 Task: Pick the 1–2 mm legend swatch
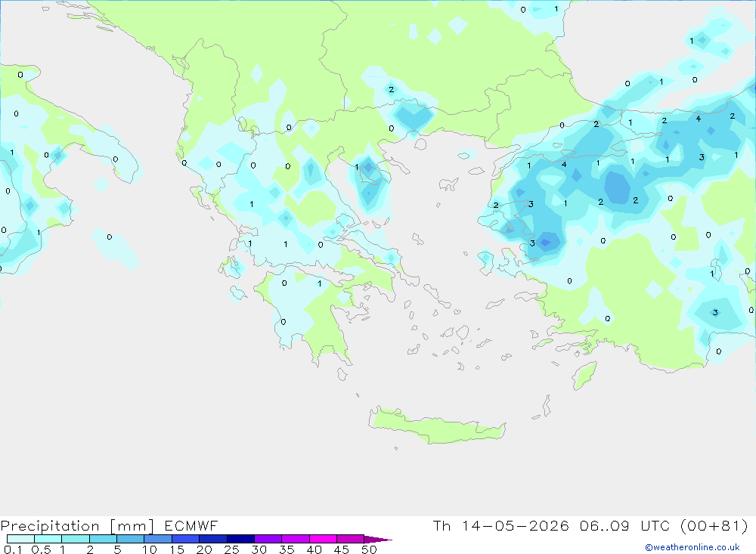tap(76, 539)
